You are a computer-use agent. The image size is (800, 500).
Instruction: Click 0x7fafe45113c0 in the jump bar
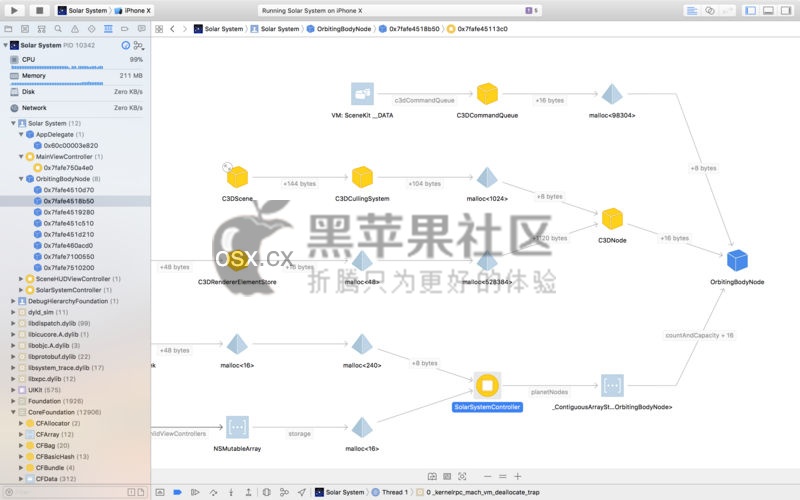click(477, 29)
